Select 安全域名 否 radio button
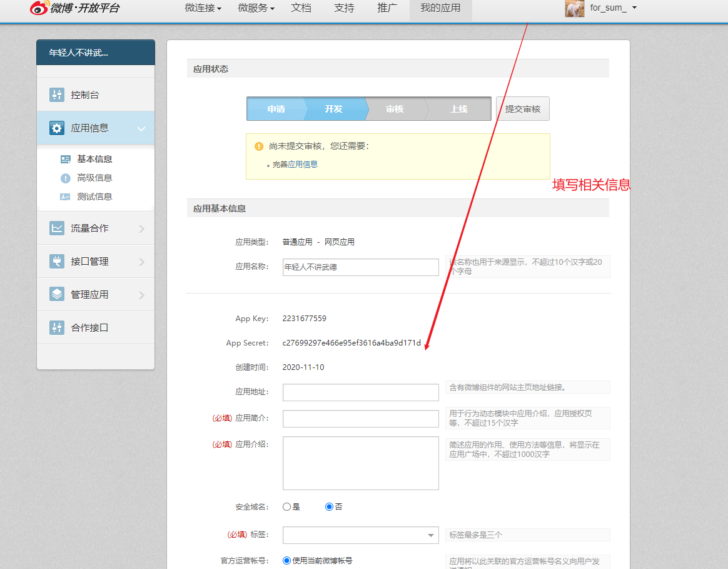Image resolution: width=728 pixels, height=569 pixels. pos(329,506)
